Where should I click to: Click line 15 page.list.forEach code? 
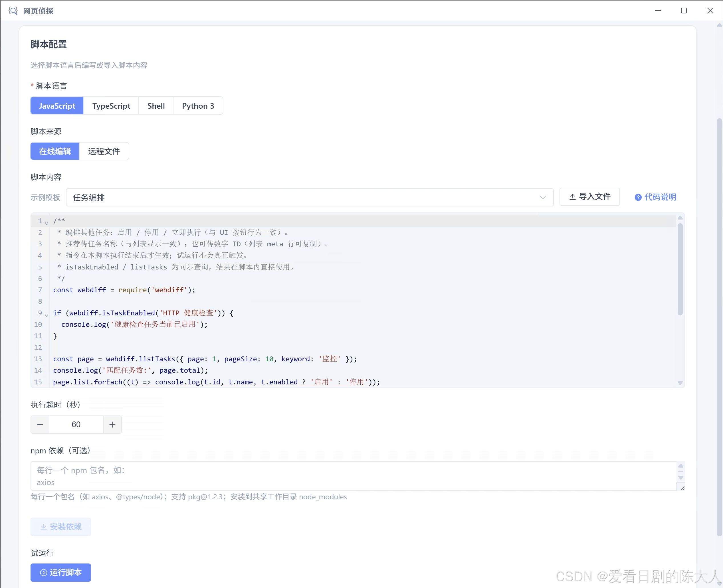217,382
